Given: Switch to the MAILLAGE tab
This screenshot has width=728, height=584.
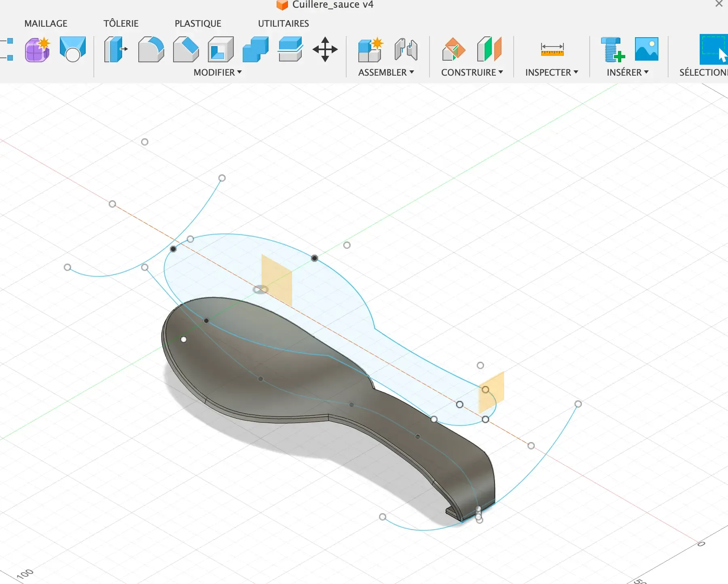Looking at the screenshot, I should pos(46,23).
